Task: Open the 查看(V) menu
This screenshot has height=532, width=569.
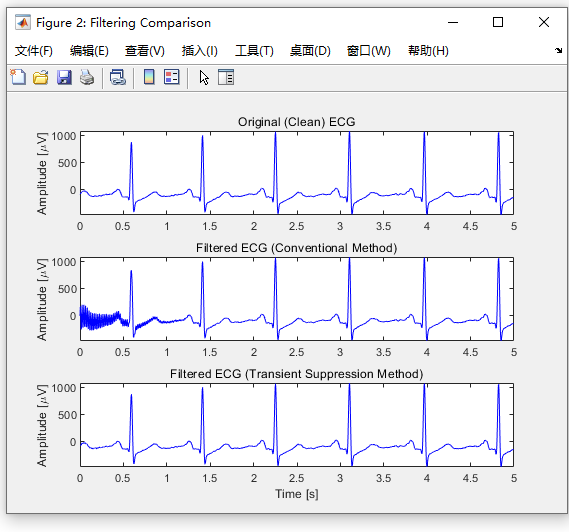Action: coord(145,51)
